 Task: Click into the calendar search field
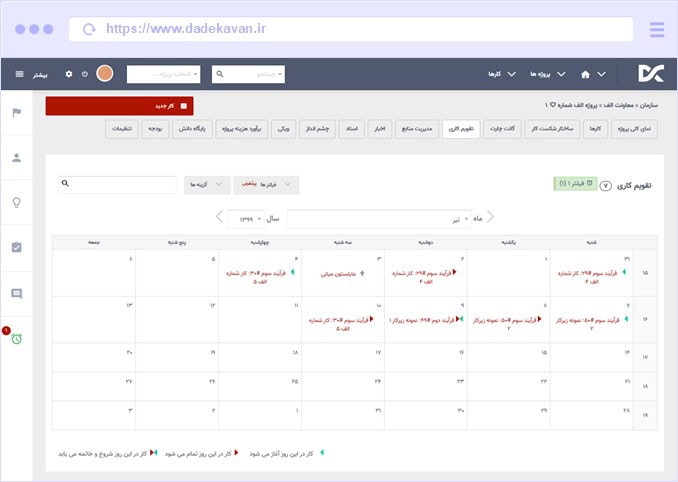pyautogui.click(x=117, y=185)
